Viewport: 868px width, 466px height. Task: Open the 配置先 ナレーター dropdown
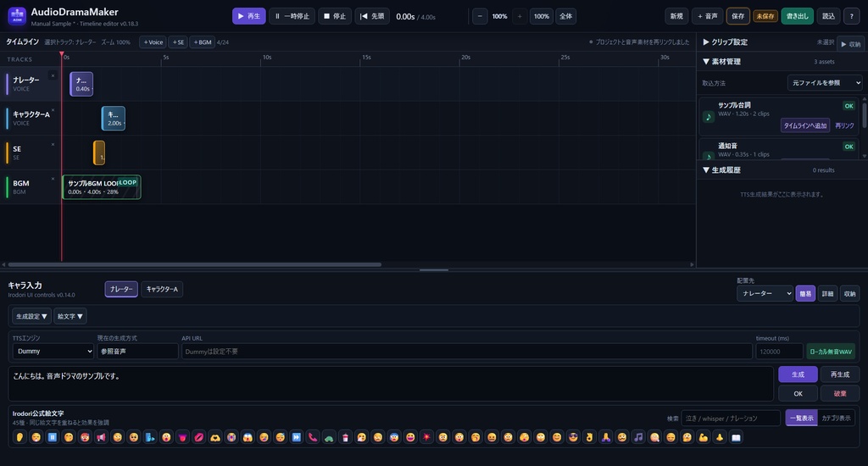pyautogui.click(x=765, y=293)
